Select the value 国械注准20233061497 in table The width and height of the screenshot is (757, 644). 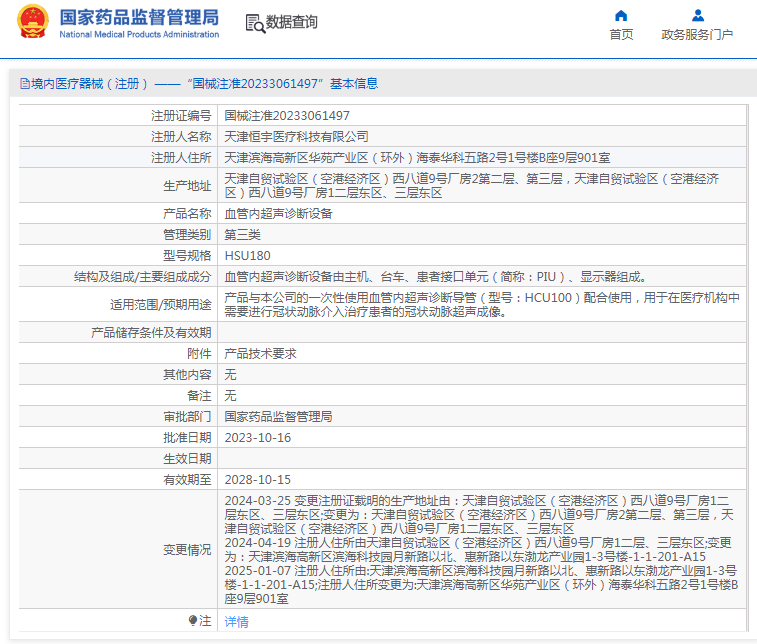pyautogui.click(x=287, y=116)
